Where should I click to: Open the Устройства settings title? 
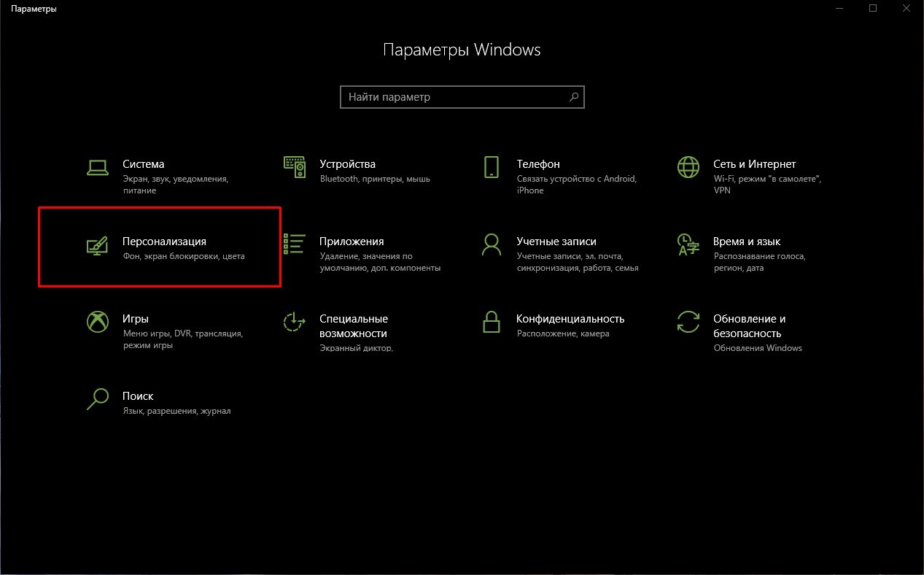click(x=347, y=164)
